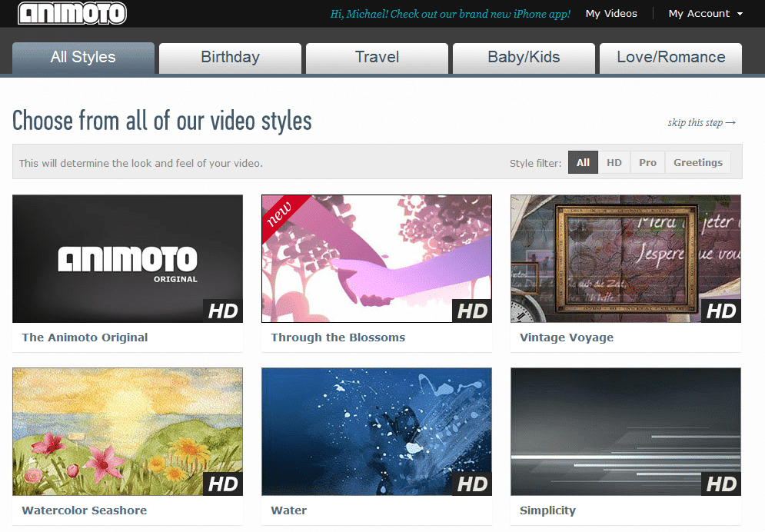Switch to the Birthday tab
The image size is (765, 532).
(231, 58)
